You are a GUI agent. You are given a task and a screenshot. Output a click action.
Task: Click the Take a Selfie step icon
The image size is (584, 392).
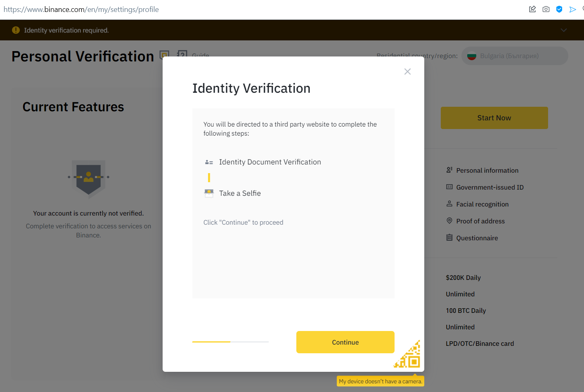coord(209,193)
